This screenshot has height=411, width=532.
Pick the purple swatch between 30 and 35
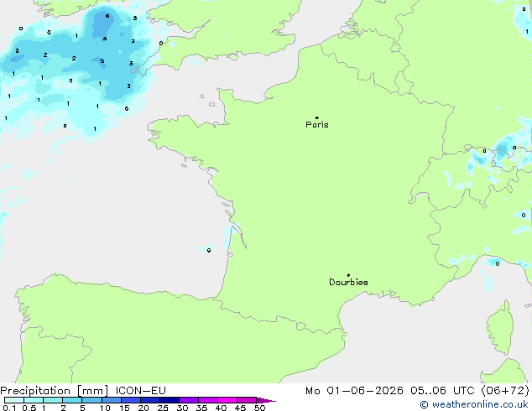tap(189, 400)
